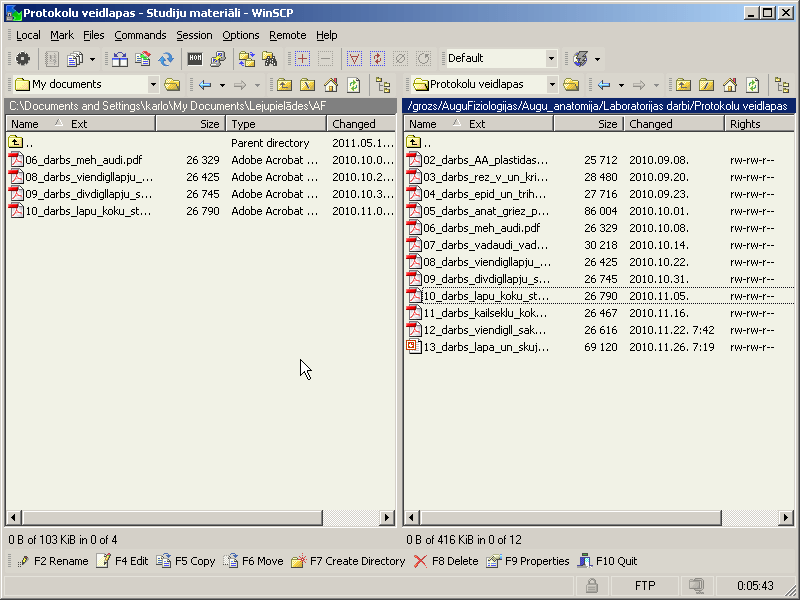
Task: Open remote directory folder icon
Action: tap(571, 85)
